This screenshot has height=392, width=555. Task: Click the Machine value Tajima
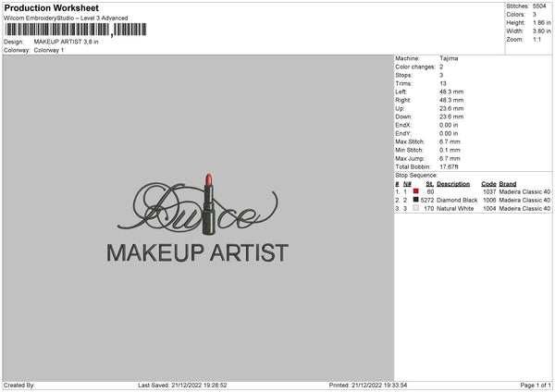point(449,58)
